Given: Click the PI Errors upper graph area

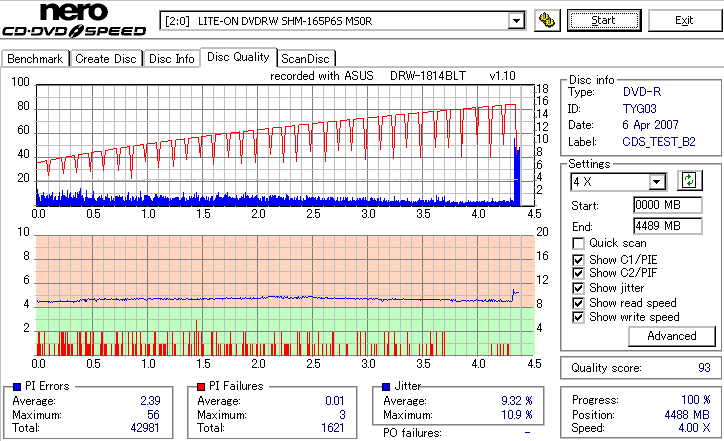Looking at the screenshot, I should click(x=285, y=145).
